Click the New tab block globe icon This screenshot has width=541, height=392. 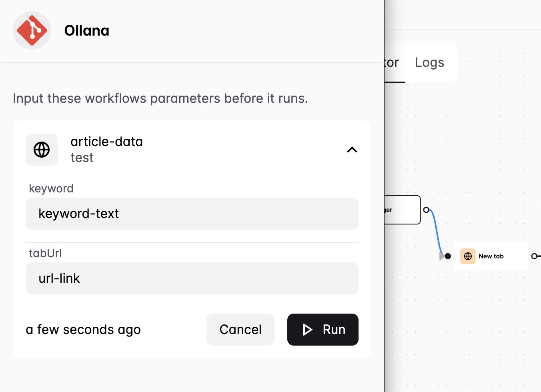tap(468, 256)
